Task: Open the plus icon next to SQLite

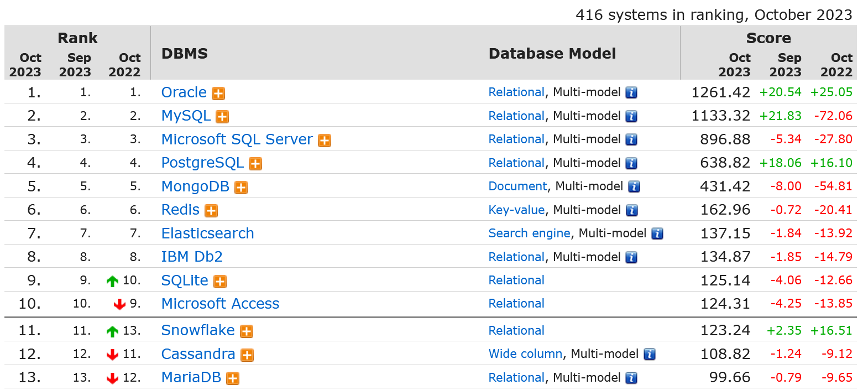Action: point(220,282)
